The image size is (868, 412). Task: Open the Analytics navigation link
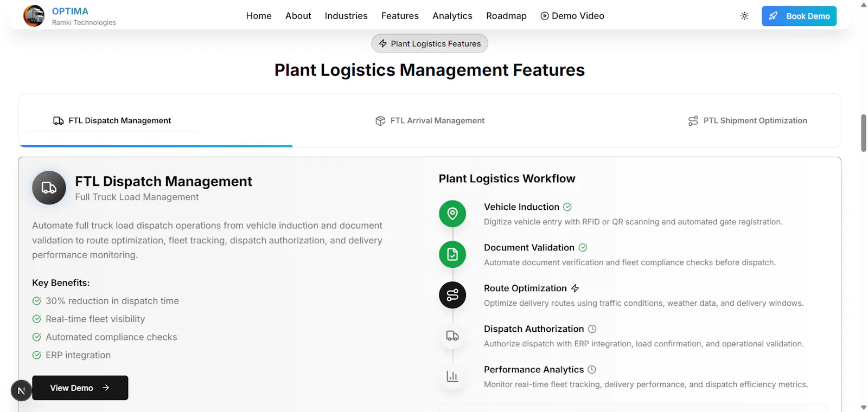[452, 16]
